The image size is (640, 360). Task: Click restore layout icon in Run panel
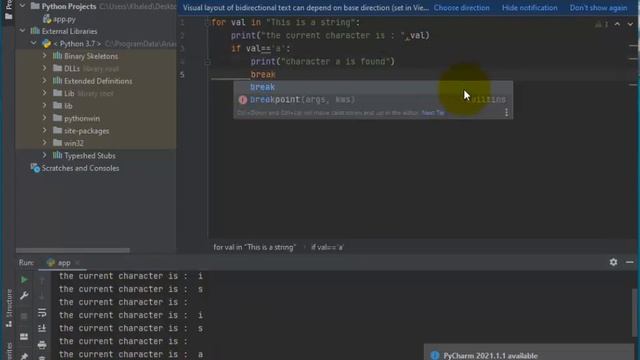click(24, 337)
